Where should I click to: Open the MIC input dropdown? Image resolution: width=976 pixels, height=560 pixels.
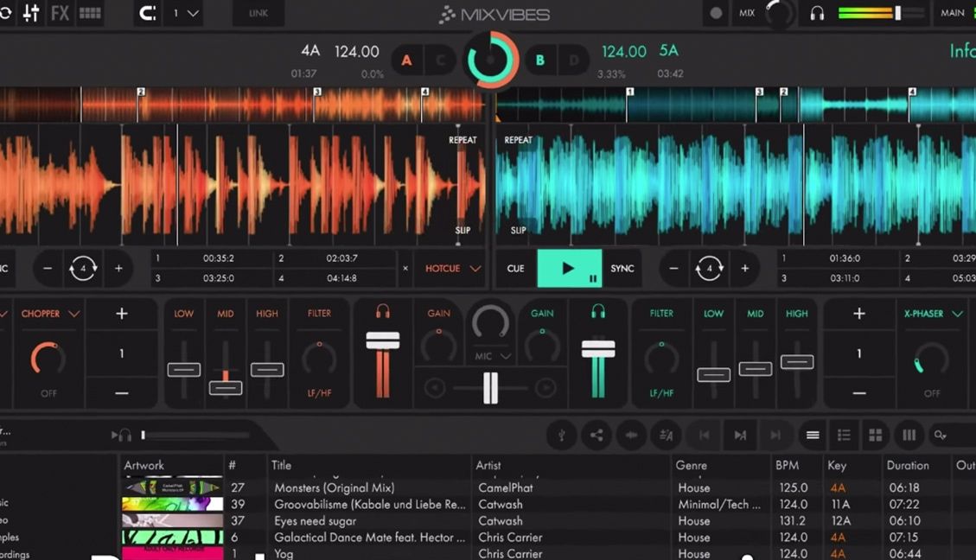tap(493, 356)
